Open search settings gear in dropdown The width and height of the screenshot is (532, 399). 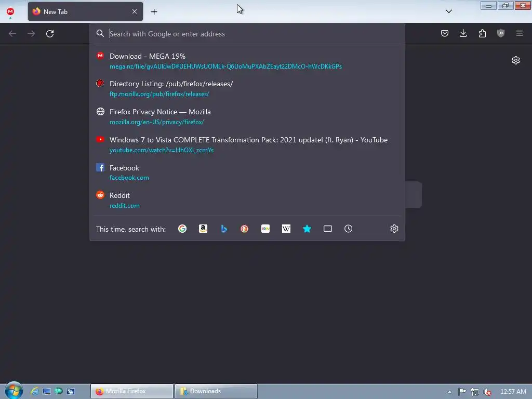[394, 229]
